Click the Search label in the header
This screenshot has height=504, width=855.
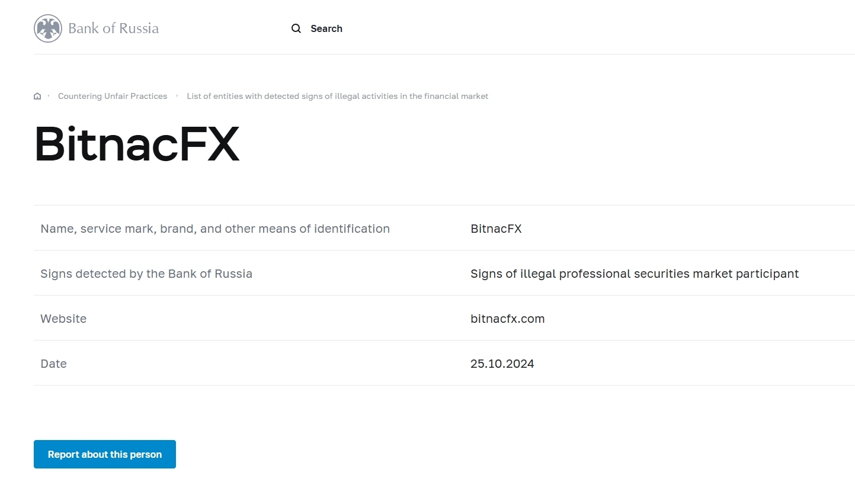(326, 28)
